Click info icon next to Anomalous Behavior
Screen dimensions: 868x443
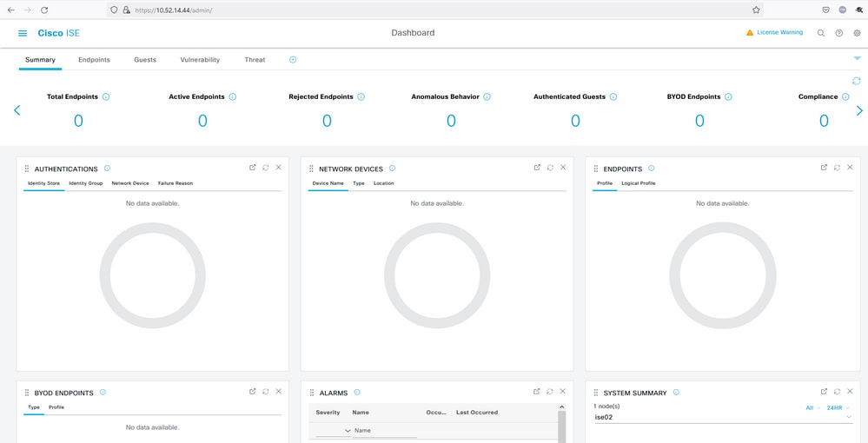click(x=487, y=96)
